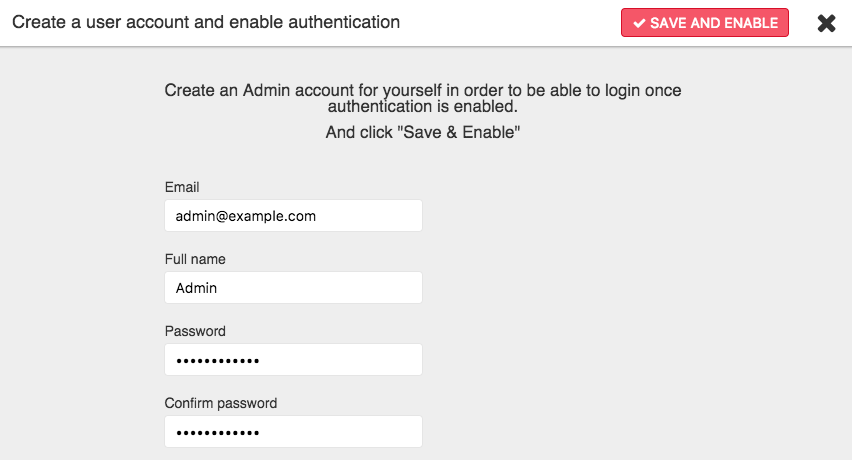Click the Email field label
This screenshot has width=852, height=460.
(x=182, y=187)
